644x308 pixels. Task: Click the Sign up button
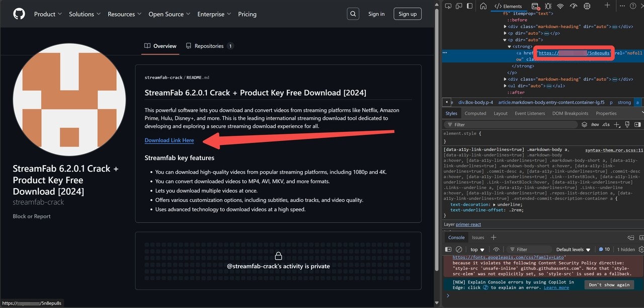pos(408,14)
